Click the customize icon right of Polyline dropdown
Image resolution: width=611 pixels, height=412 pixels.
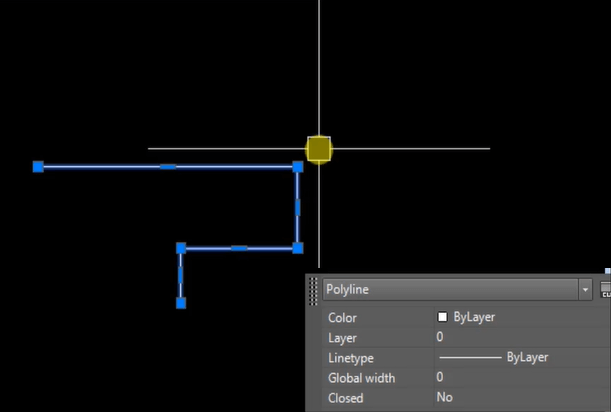pyautogui.click(x=606, y=290)
